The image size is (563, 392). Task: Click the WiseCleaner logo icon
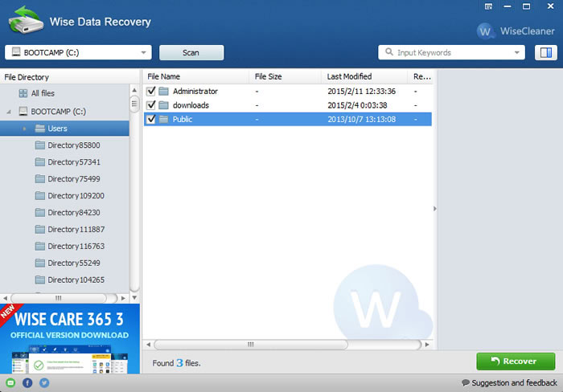point(484,31)
